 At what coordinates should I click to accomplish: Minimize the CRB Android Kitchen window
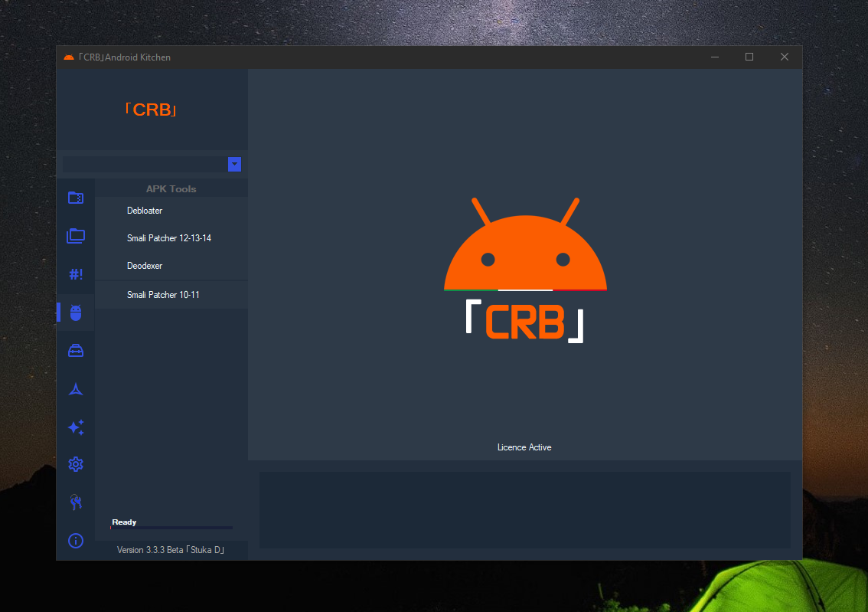point(715,57)
